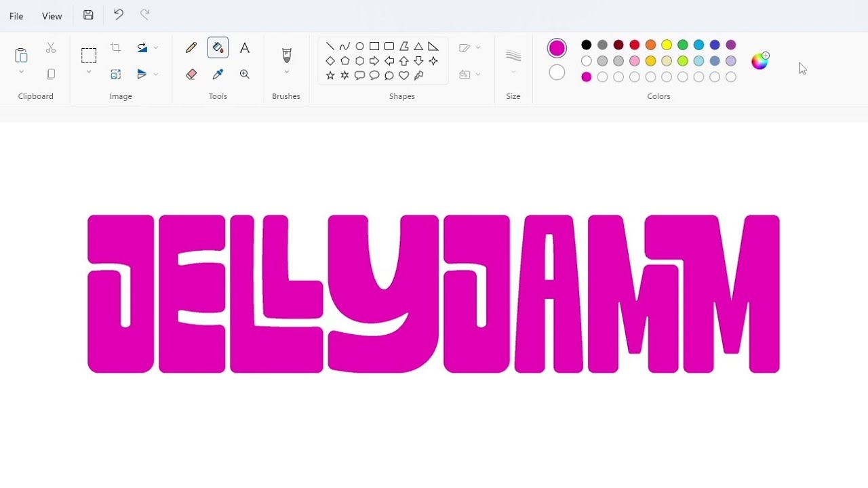Select the Up arrow shape

404,61
